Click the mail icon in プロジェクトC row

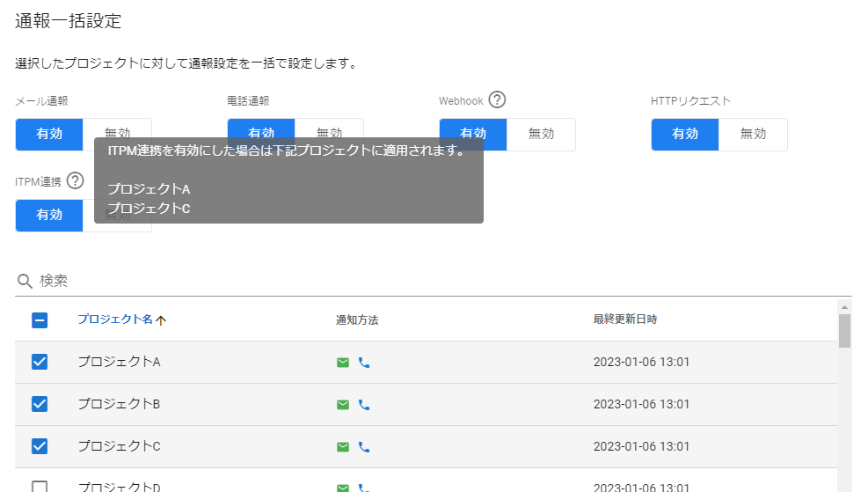click(343, 447)
